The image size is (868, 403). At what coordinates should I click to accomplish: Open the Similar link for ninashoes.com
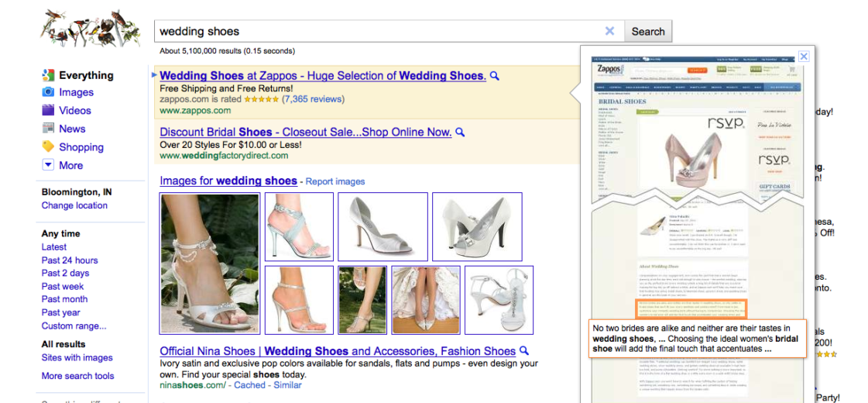pyautogui.click(x=286, y=384)
